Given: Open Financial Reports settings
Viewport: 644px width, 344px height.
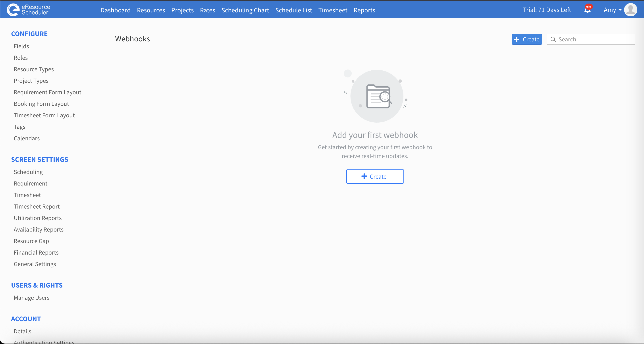Looking at the screenshot, I should click(x=36, y=253).
